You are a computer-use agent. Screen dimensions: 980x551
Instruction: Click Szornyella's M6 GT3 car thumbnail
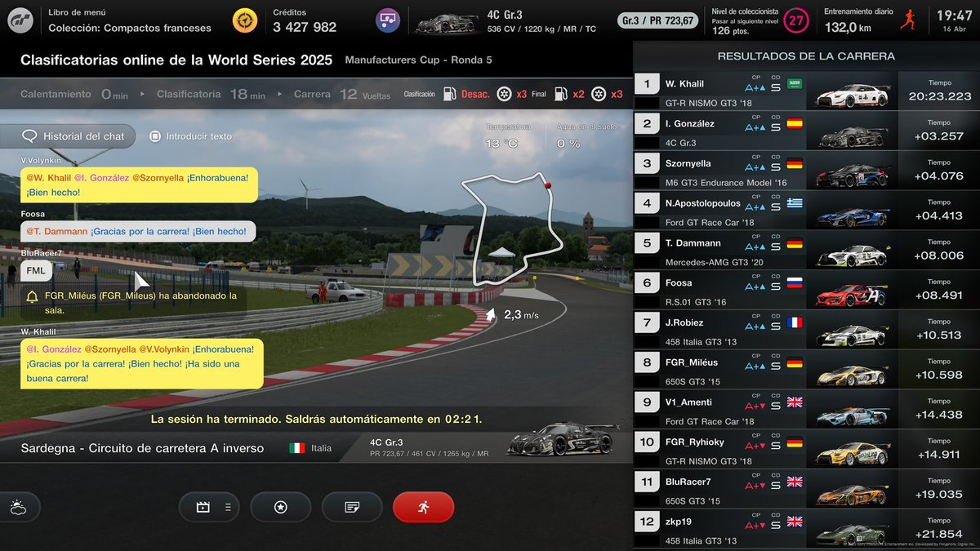(852, 171)
